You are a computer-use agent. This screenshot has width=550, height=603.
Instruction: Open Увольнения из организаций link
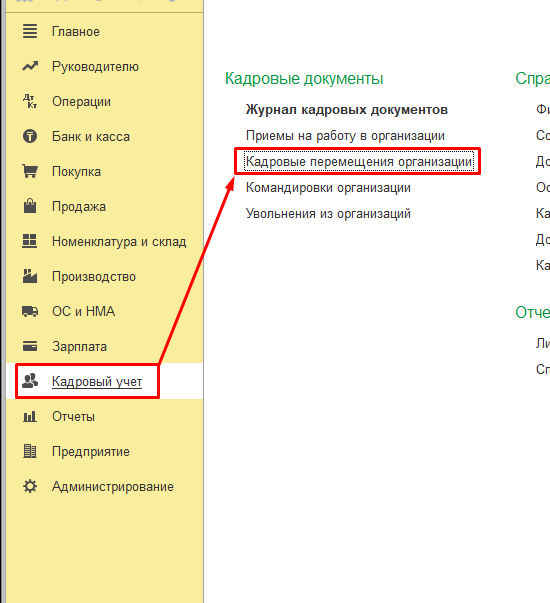pos(328,213)
